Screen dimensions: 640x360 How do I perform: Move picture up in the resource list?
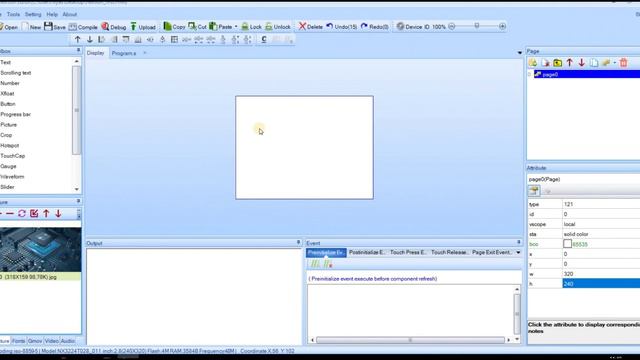[x=46, y=213]
